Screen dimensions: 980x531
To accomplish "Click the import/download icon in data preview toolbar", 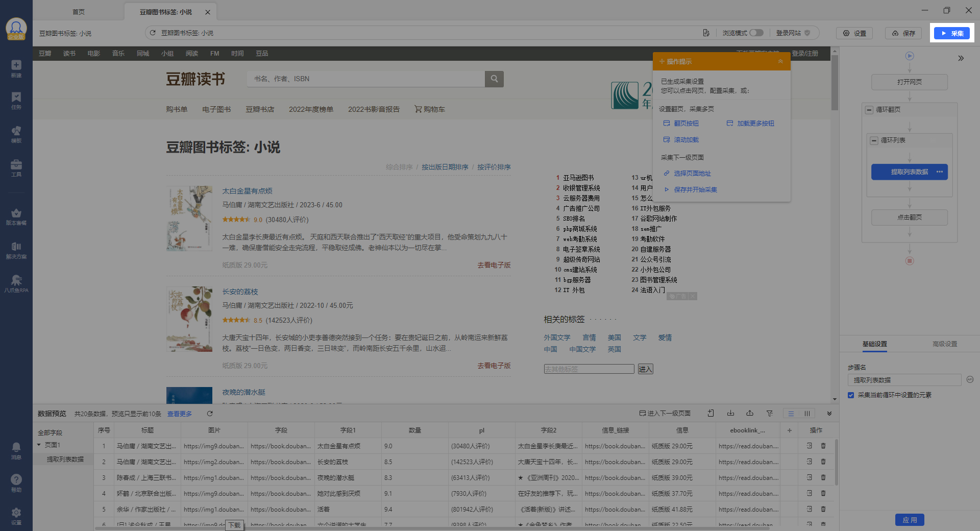I will 730,414.
